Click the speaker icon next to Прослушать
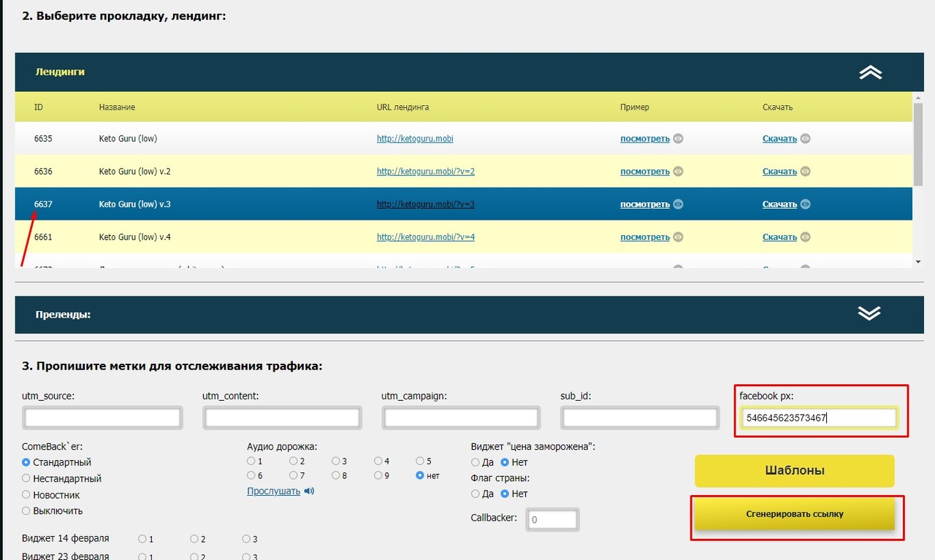The height and width of the screenshot is (560, 935). 309,491
